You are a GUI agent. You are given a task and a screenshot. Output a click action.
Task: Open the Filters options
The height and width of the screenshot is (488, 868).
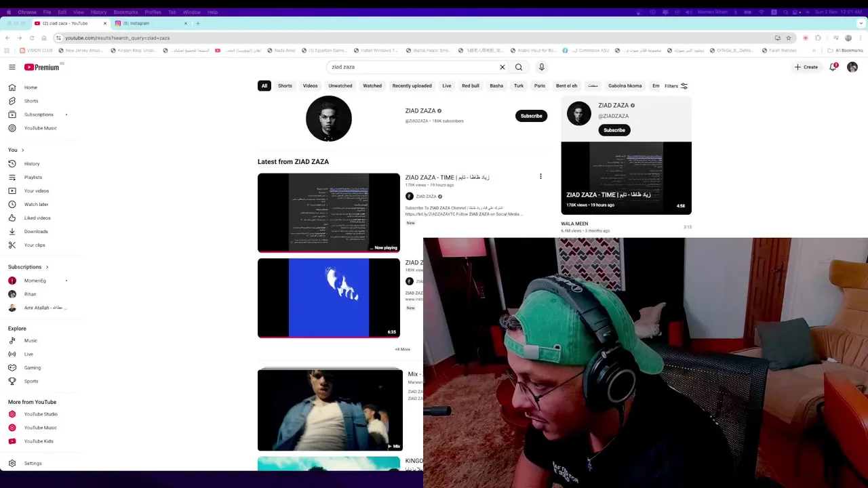pos(676,86)
